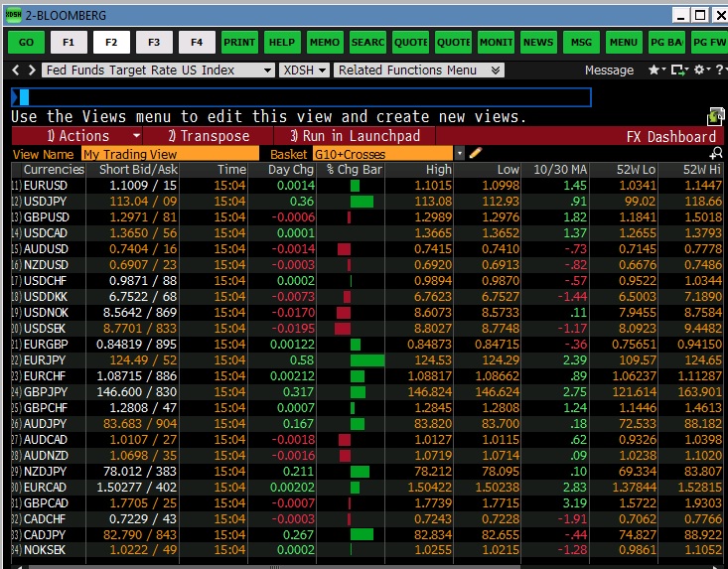This screenshot has width=728, height=569.
Task: Click the GBPJPY 52W Hi value 163.901
Action: pyautogui.click(x=699, y=392)
